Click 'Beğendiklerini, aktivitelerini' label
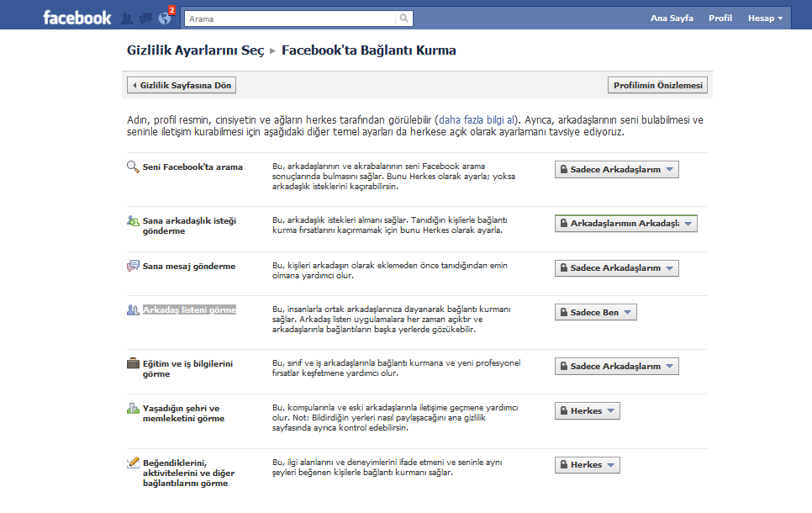Viewport: 812px width, 513px height. (189, 473)
